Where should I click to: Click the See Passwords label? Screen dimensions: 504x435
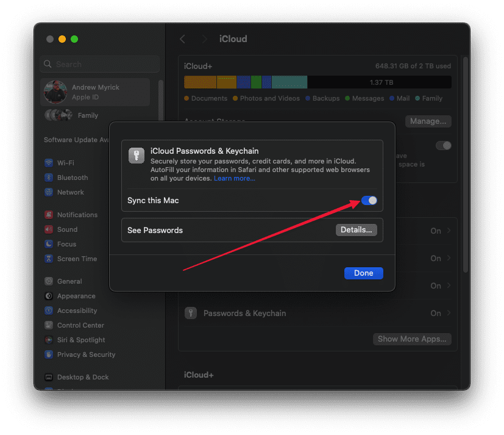click(x=155, y=231)
